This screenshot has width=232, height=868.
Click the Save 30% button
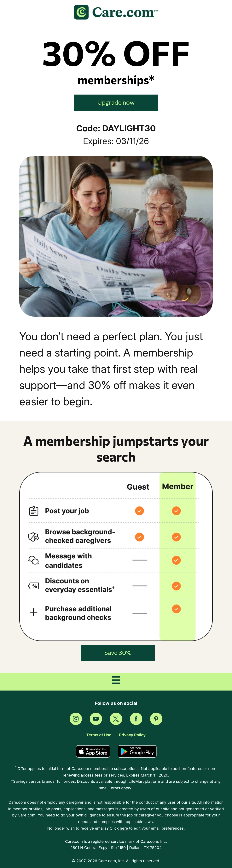tap(118, 653)
